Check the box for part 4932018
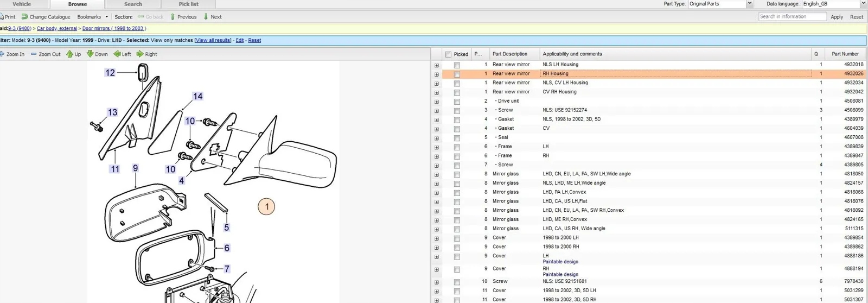This screenshot has width=868, height=303. [457, 65]
